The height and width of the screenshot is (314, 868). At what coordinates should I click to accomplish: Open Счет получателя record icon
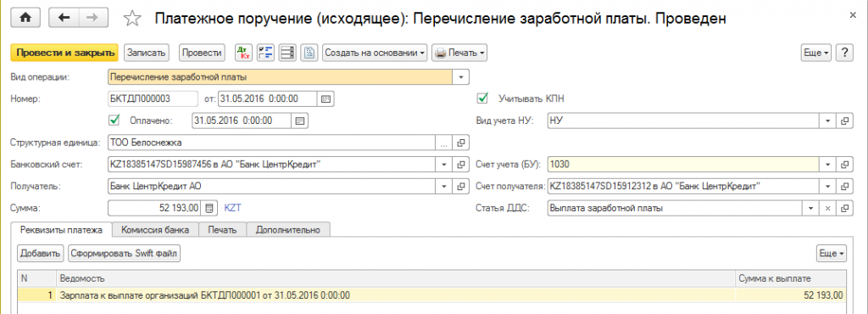(x=844, y=186)
